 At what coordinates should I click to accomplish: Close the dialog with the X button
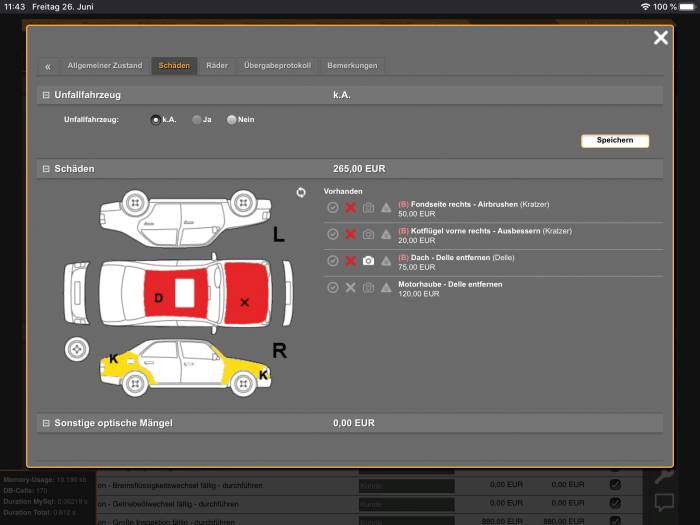[660, 38]
